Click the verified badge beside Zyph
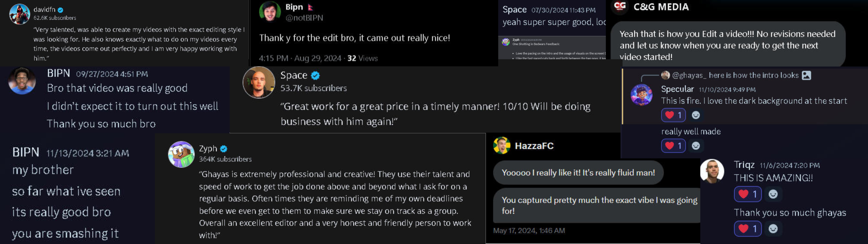The height and width of the screenshot is (244, 868). coord(223,149)
